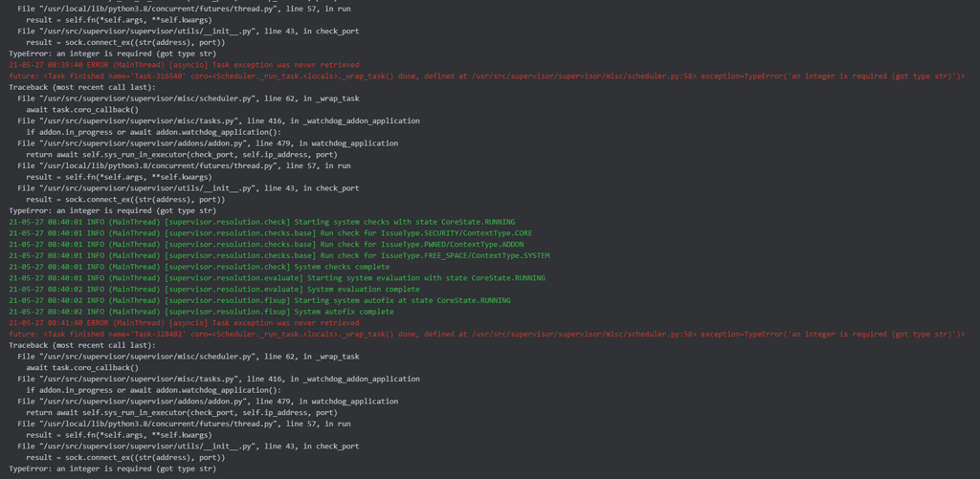
Task: Select the 'System autofix complete' log line
Action: pos(201,312)
